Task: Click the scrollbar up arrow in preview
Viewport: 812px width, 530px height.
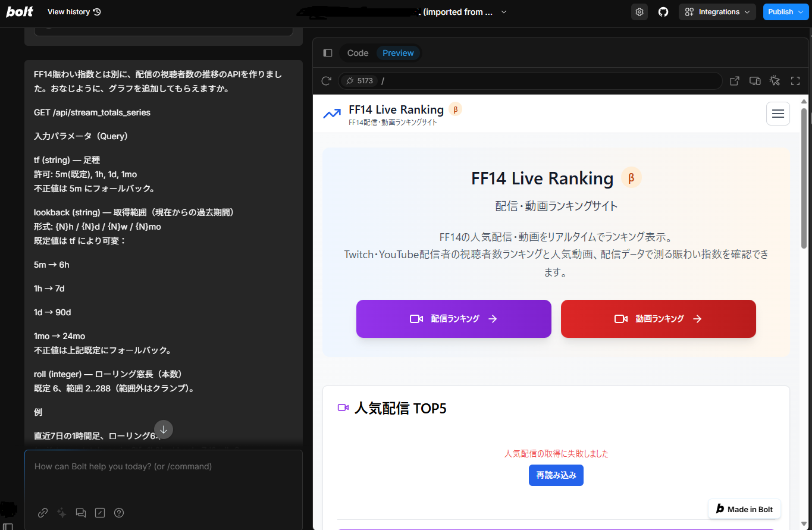Action: 804,101
